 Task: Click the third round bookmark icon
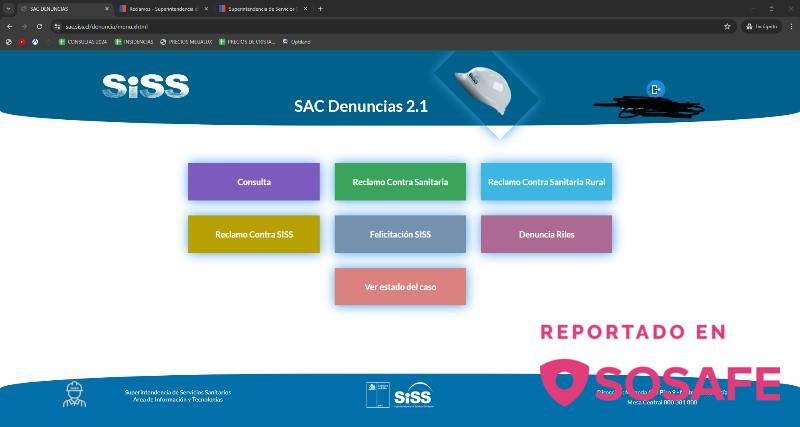click(x=35, y=42)
